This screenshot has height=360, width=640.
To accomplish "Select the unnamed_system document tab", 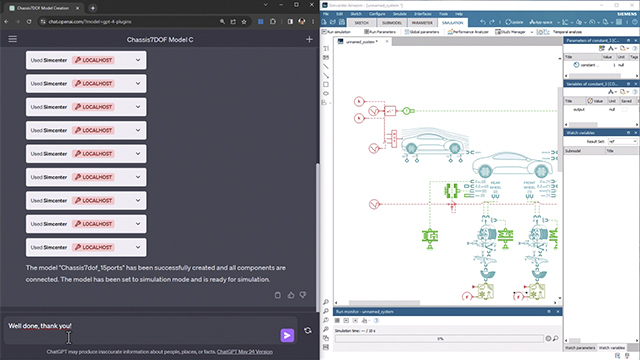I will 361,42.
